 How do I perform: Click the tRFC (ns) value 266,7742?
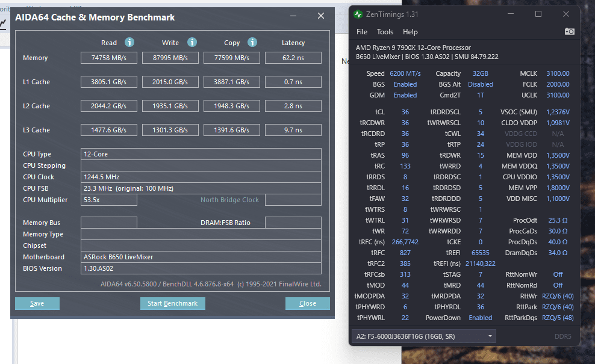click(x=405, y=242)
